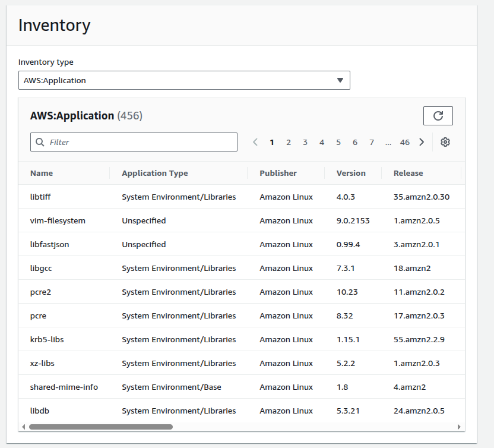This screenshot has width=494, height=448.
Task: Click release 3.amzn2.0.1 cell
Action: pyautogui.click(x=416, y=244)
